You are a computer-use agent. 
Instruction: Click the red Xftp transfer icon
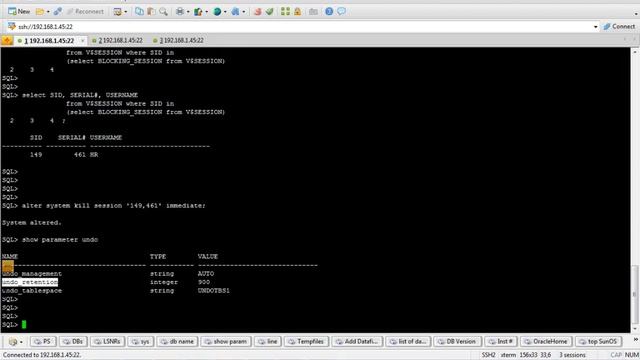257,11
